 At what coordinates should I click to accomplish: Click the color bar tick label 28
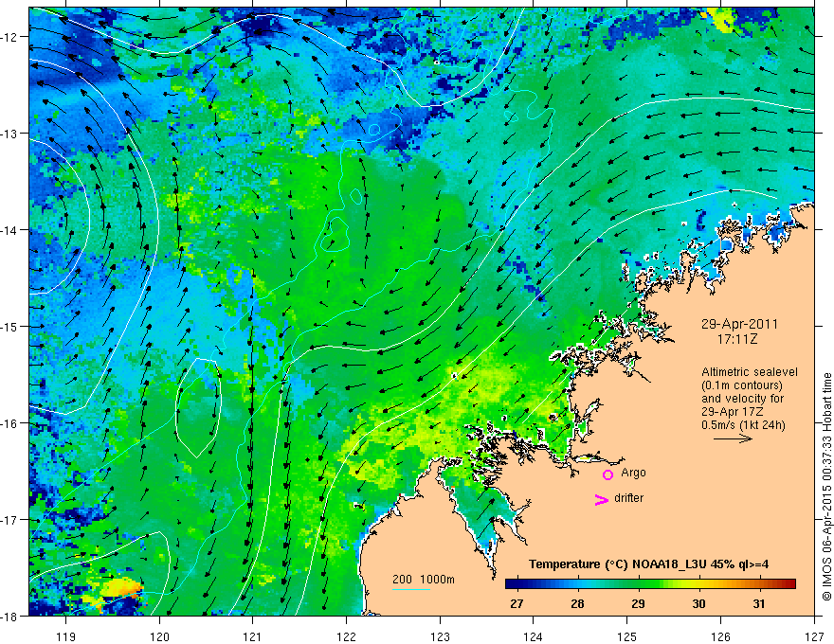[577, 603]
